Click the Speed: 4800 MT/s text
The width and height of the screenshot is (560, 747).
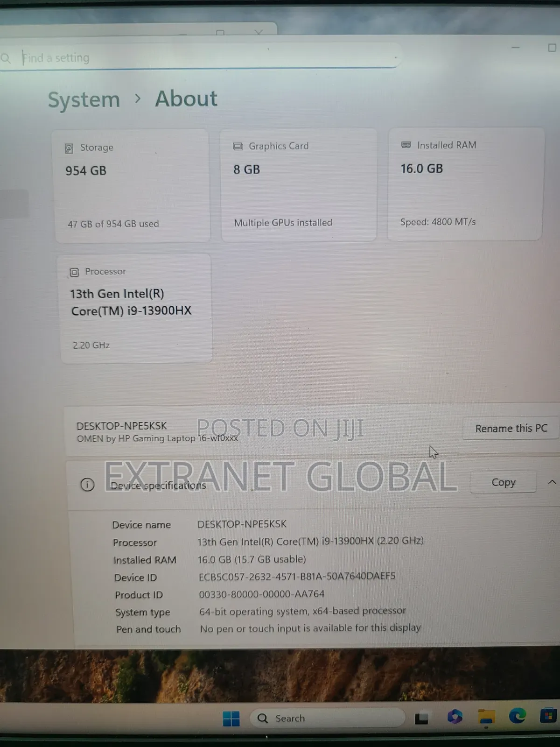(438, 222)
